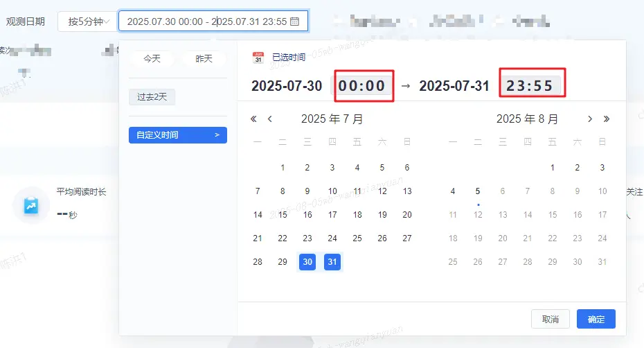Pick July 29 in the calendar

(x=283, y=261)
